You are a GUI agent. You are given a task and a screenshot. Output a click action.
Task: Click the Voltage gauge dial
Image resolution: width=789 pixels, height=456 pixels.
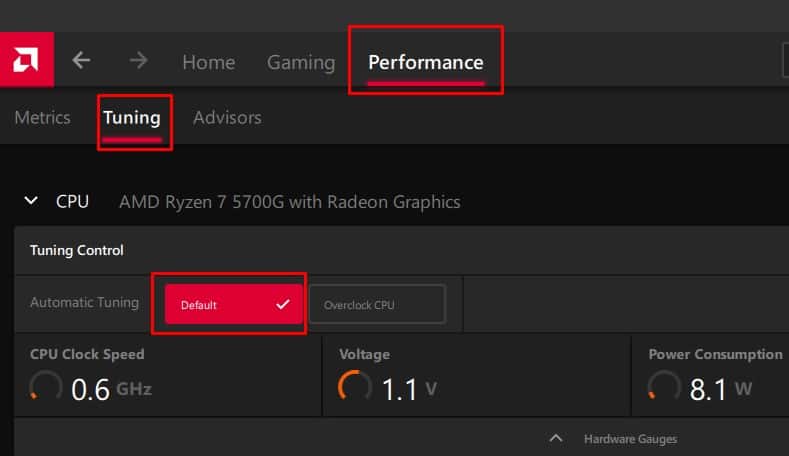(x=355, y=387)
